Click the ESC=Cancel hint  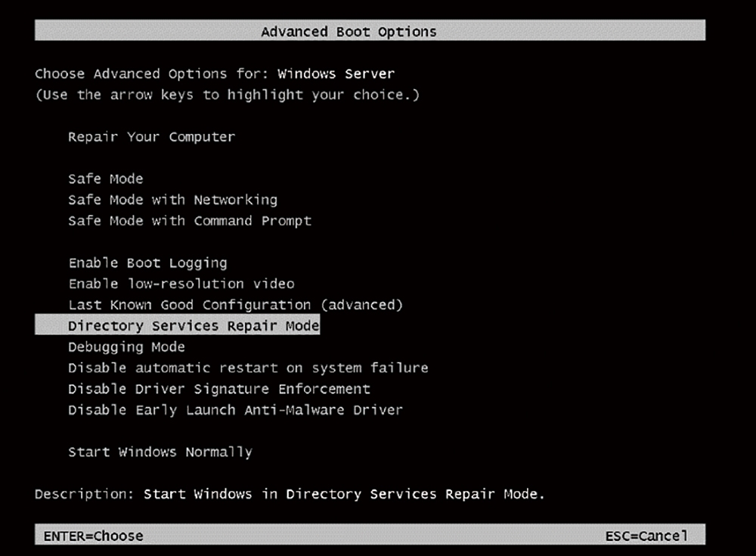[x=646, y=536]
